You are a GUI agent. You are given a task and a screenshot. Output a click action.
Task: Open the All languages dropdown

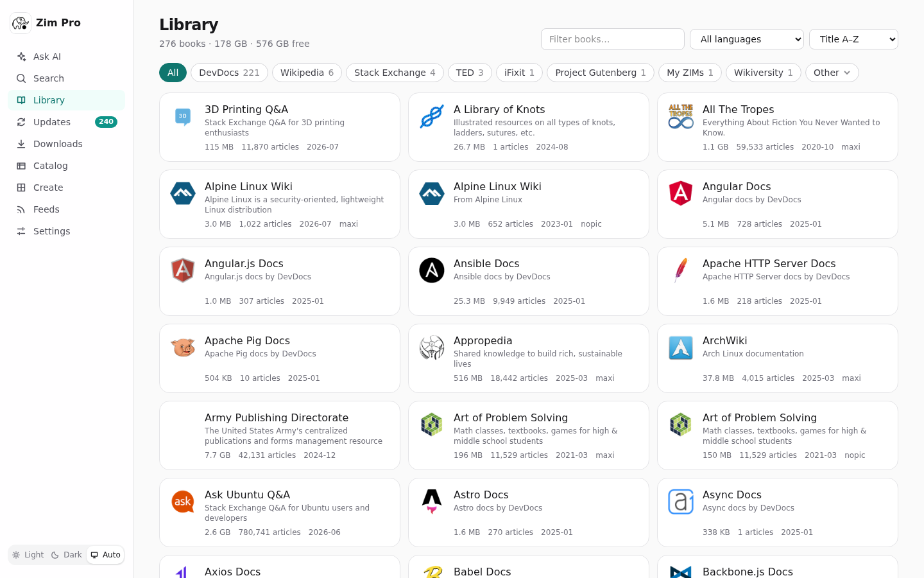pos(747,39)
